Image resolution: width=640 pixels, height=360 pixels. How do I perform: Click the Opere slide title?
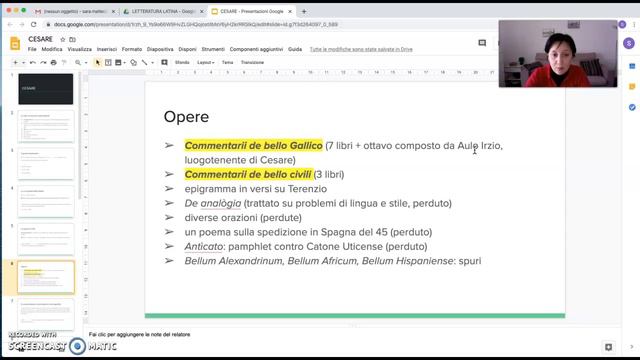[186, 117]
